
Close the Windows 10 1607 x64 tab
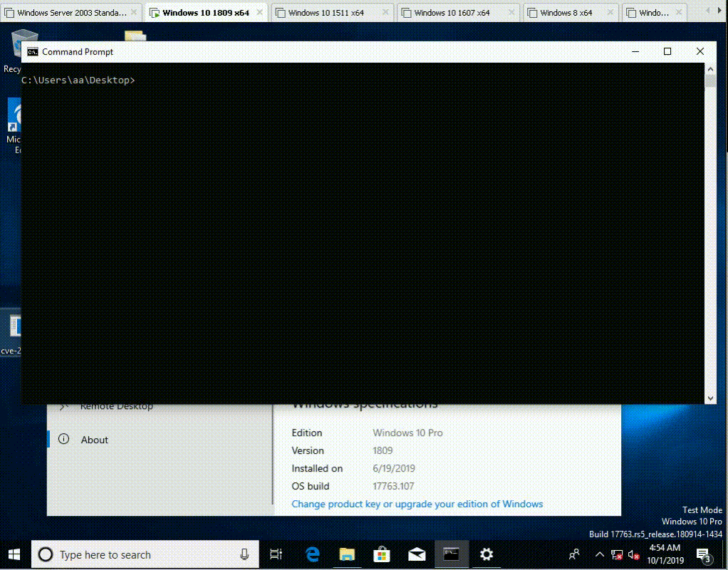(x=511, y=13)
